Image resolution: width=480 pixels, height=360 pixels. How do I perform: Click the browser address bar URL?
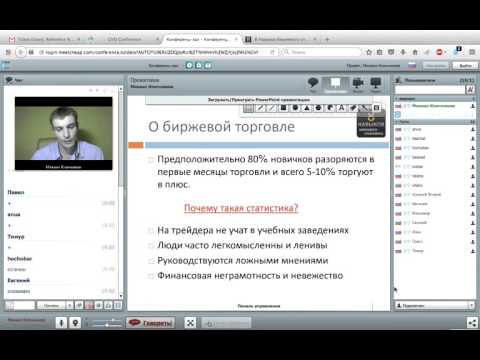pos(152,52)
